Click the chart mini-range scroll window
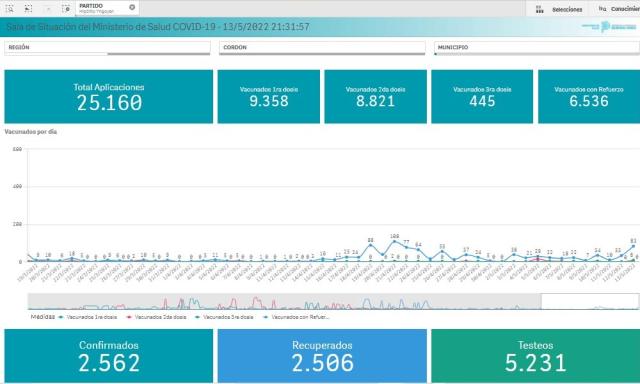 589,302
